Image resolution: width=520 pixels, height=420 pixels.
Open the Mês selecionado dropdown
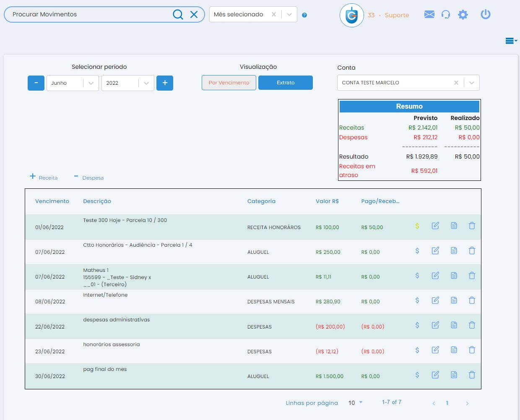click(x=289, y=14)
